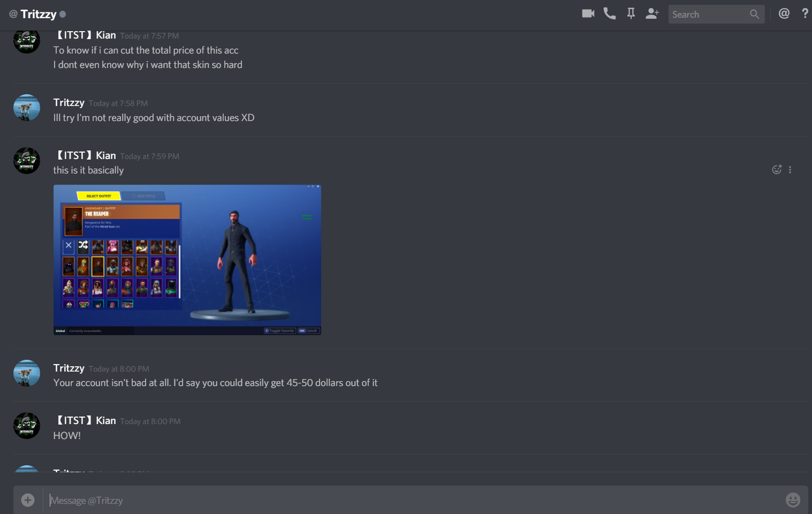Click Kian's avatar on the 7:57 PM message
812x514 pixels.
point(27,41)
